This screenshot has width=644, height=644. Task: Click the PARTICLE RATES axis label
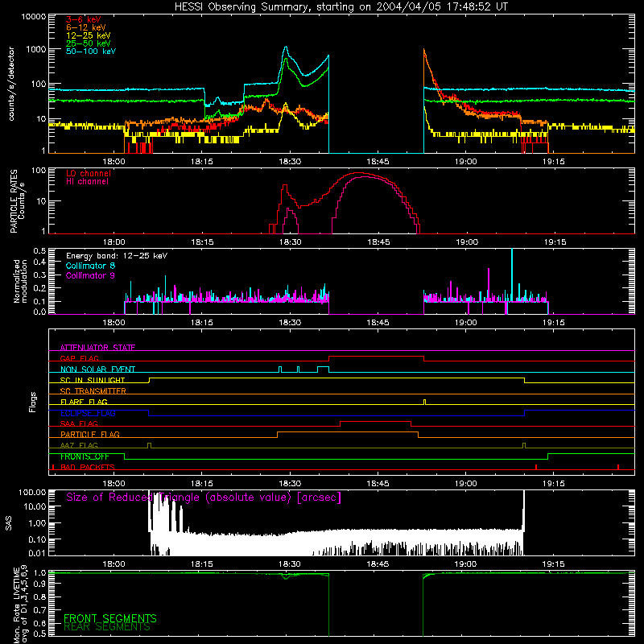[14, 201]
